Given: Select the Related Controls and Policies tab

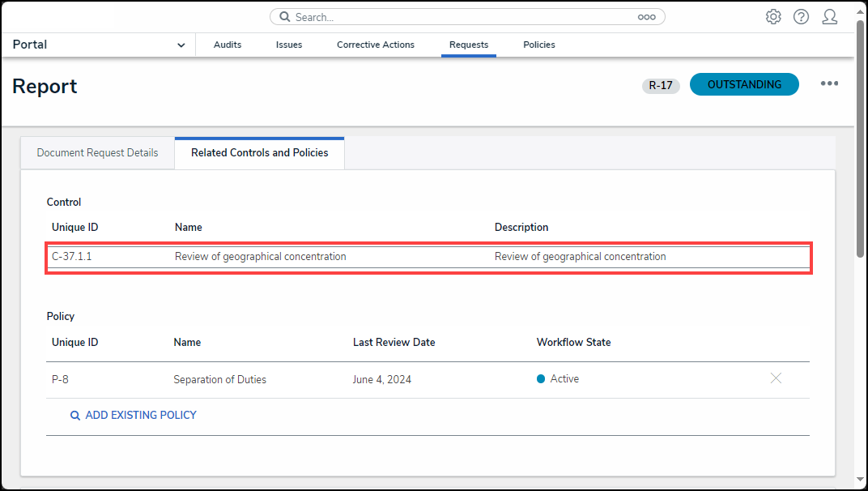Looking at the screenshot, I should click(259, 152).
